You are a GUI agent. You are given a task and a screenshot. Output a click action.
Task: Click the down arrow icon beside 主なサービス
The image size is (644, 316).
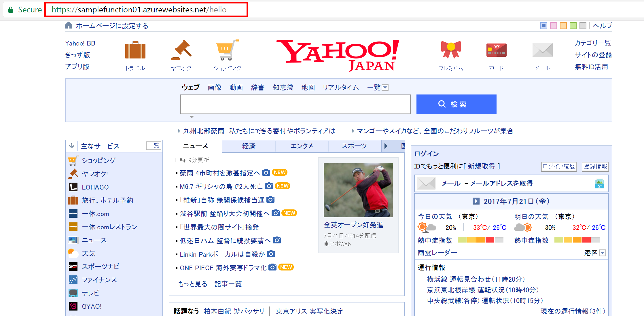tap(72, 146)
